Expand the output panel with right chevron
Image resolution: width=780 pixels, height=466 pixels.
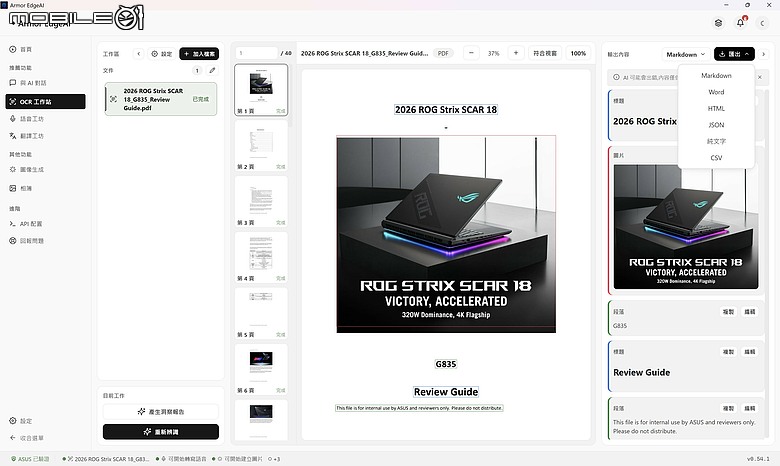764,54
